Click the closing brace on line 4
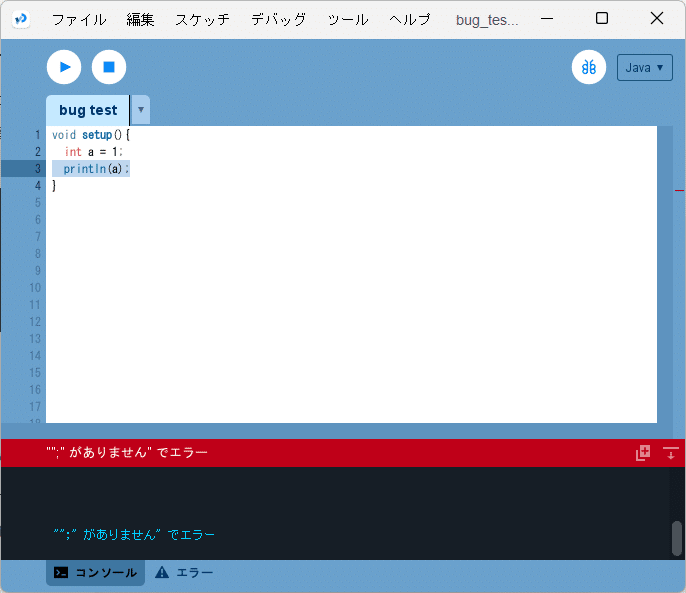The image size is (686, 593). (54, 186)
